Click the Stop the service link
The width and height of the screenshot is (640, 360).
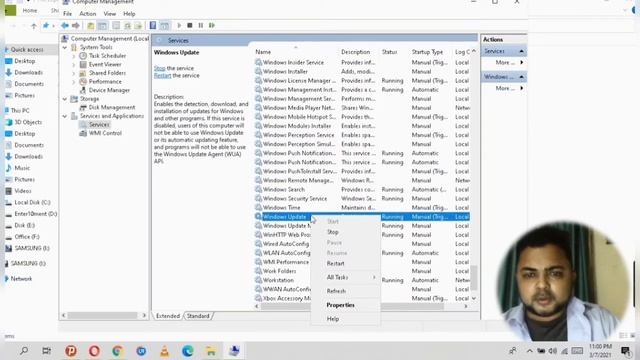click(x=160, y=68)
